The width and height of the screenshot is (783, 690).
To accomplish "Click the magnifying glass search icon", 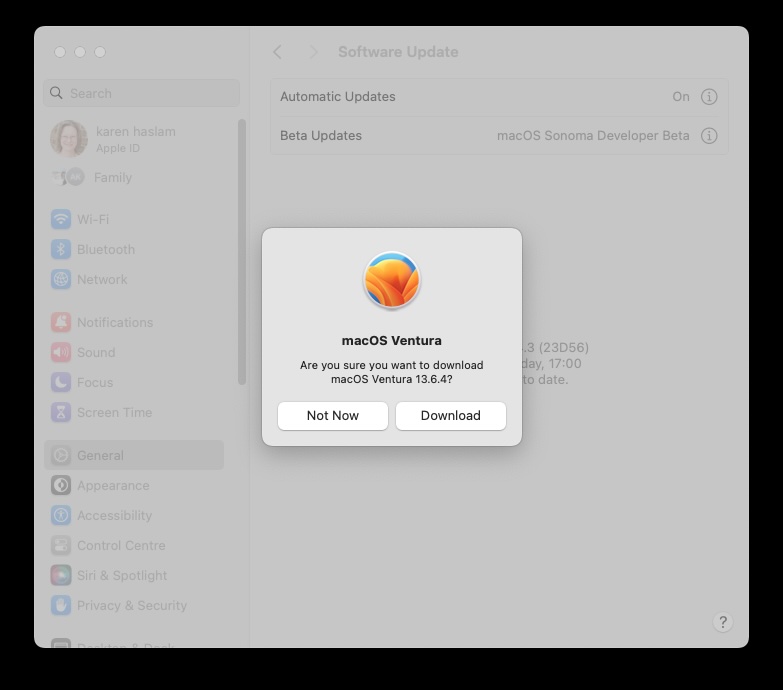I will [x=56, y=93].
